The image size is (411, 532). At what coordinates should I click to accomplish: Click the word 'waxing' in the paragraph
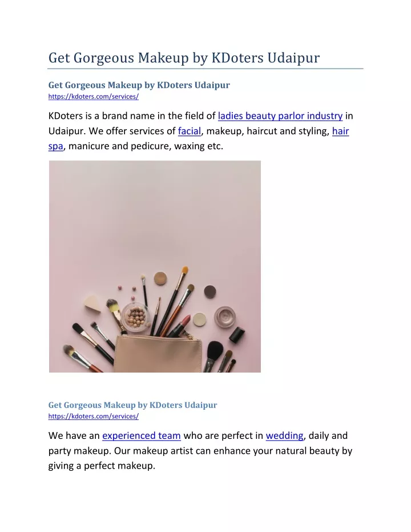pyautogui.click(x=190, y=146)
